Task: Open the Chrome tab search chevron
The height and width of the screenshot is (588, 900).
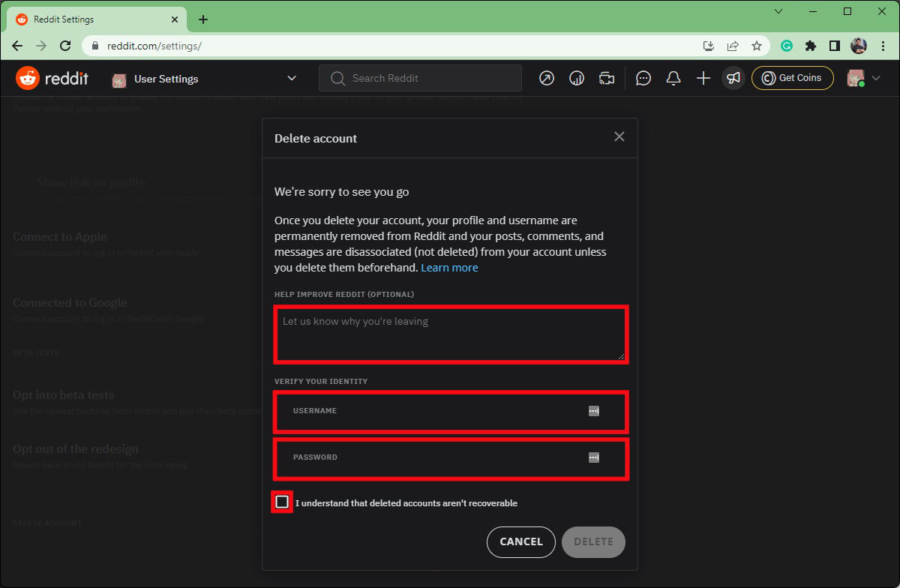Action: click(778, 11)
